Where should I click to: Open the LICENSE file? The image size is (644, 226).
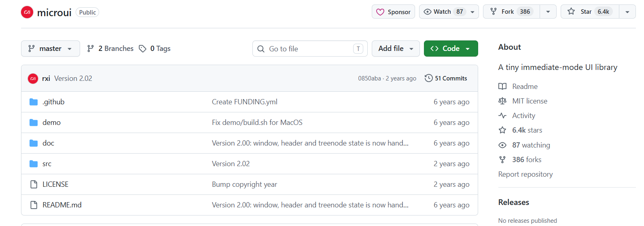tap(55, 184)
